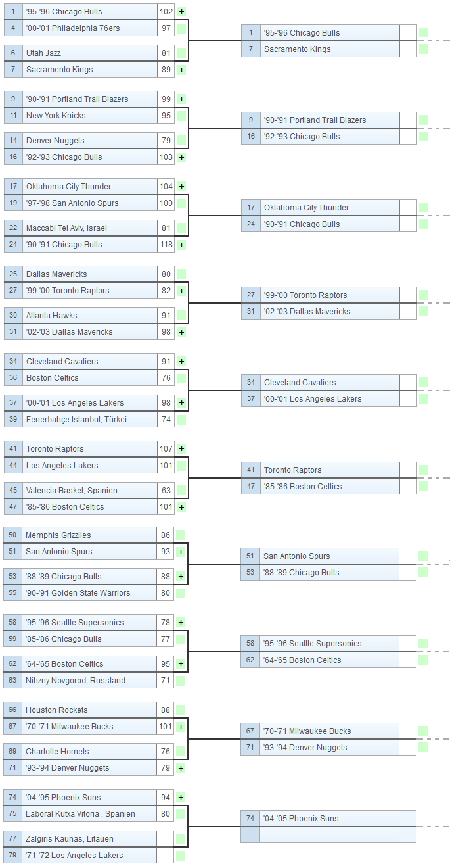Click the plus icon next to score 102
The width and height of the screenshot is (450, 868).
[x=181, y=12]
